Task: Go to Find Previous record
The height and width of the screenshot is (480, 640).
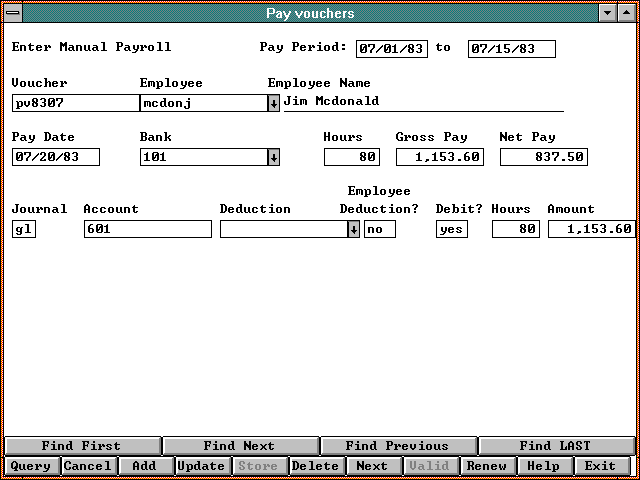Action: click(x=397, y=446)
